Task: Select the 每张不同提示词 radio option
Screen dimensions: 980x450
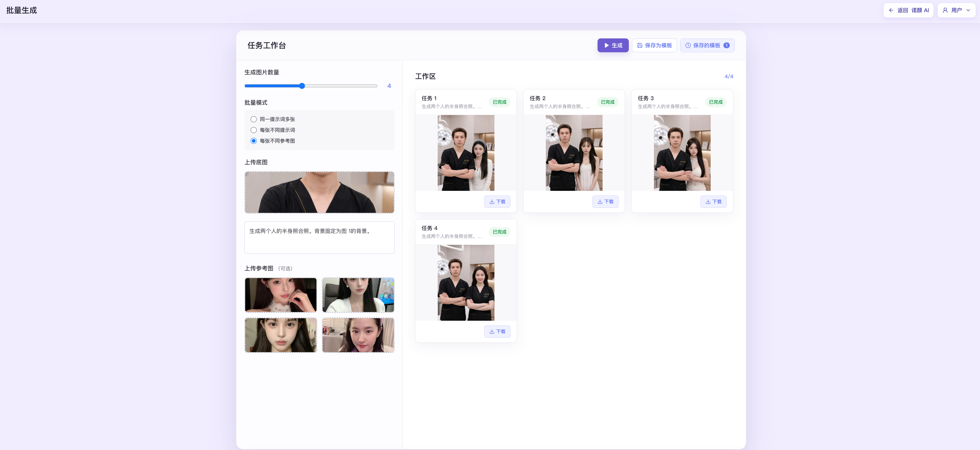Action: (x=254, y=130)
